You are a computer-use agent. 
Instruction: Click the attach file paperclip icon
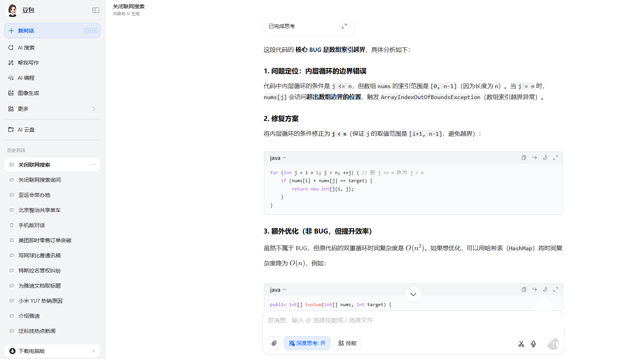click(x=274, y=343)
